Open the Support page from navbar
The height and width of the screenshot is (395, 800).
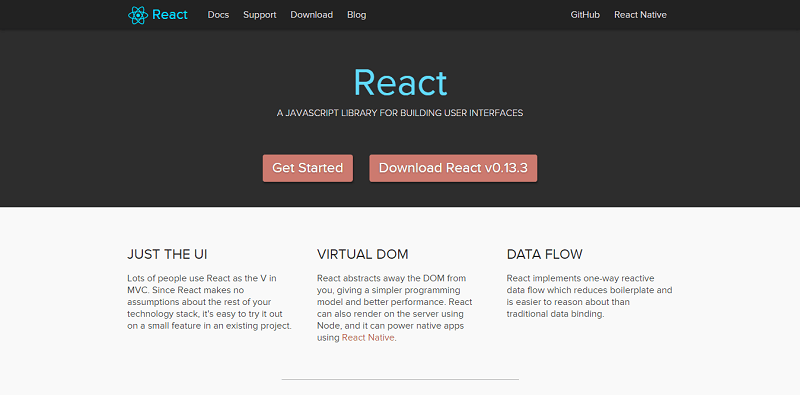click(x=260, y=15)
